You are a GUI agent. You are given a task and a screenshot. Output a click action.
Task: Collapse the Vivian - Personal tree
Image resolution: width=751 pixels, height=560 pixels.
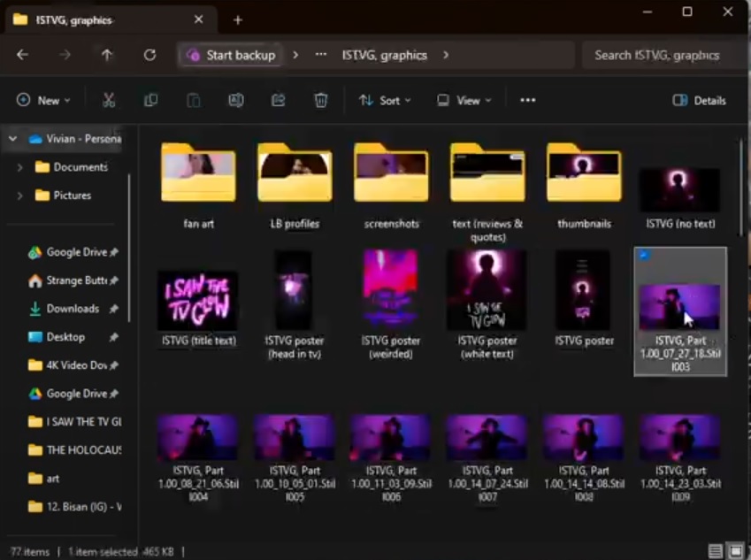[x=13, y=138]
